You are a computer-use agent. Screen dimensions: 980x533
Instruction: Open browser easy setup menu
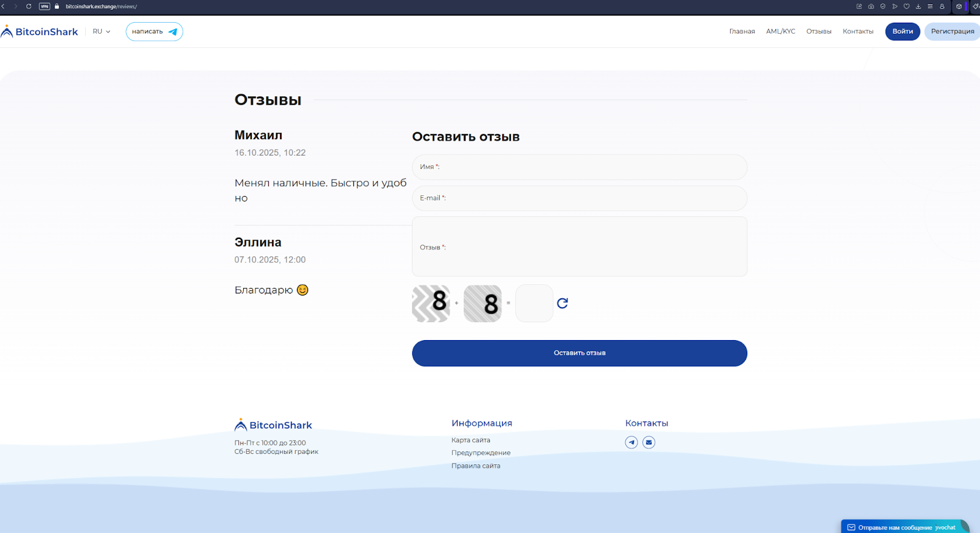pyautogui.click(x=930, y=6)
